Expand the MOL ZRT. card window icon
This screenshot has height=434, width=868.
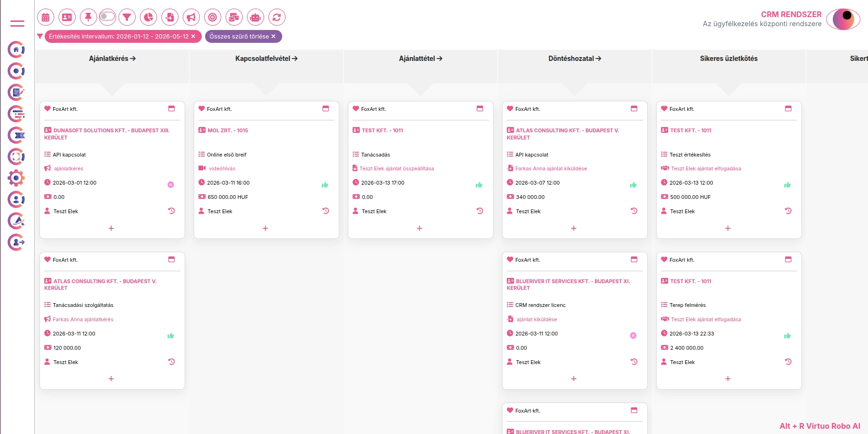click(325, 108)
